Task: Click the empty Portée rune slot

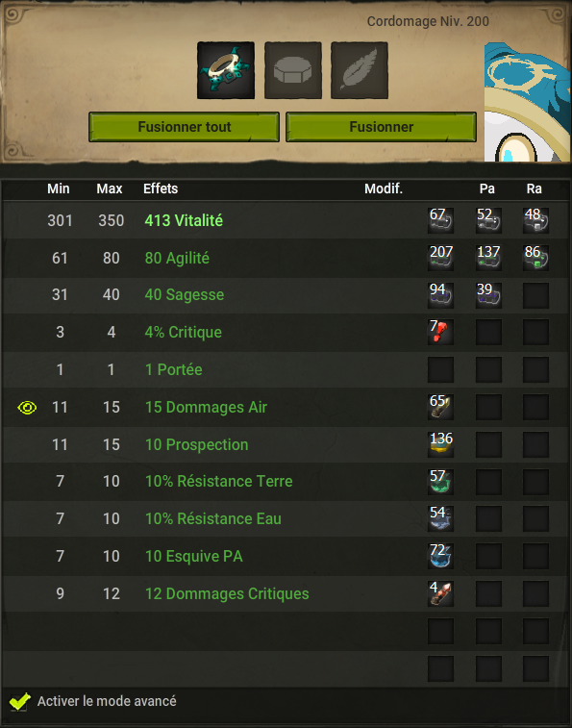Action: (x=440, y=370)
